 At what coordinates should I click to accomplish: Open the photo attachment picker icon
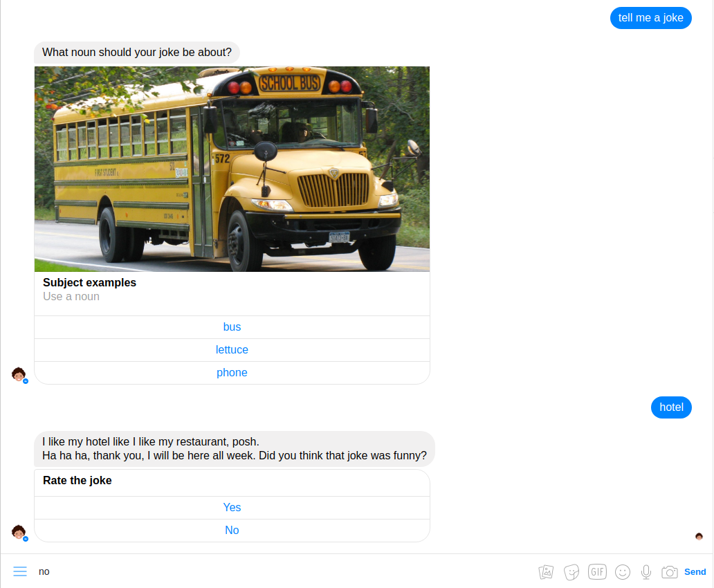coord(546,571)
